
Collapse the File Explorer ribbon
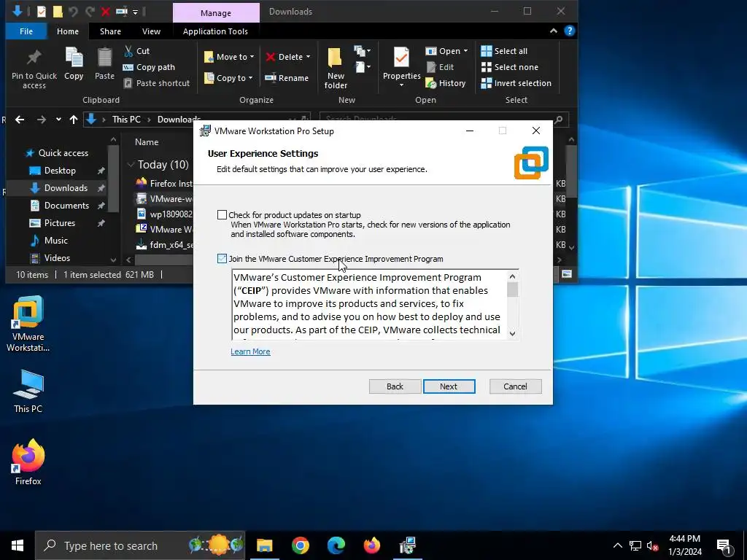coord(554,31)
